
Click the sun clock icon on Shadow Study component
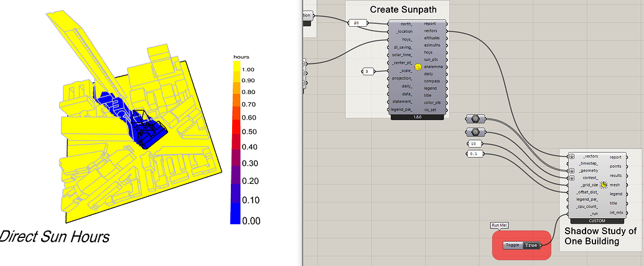pyautogui.click(x=604, y=185)
